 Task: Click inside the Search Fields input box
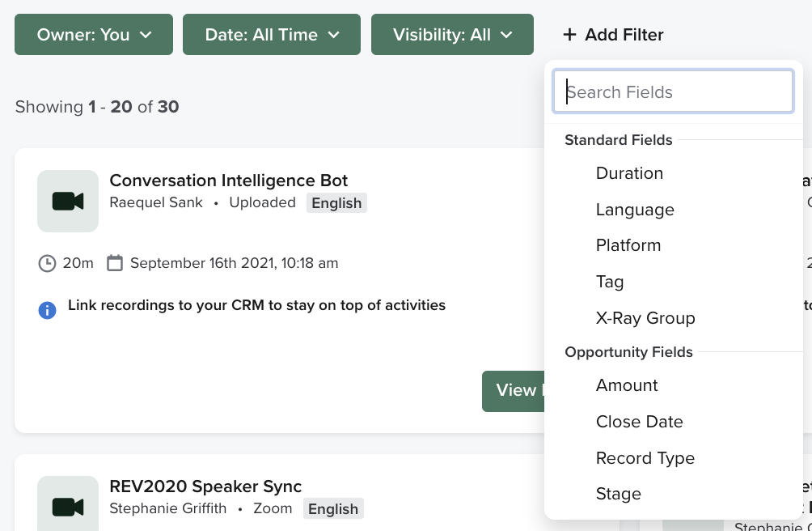click(x=673, y=91)
